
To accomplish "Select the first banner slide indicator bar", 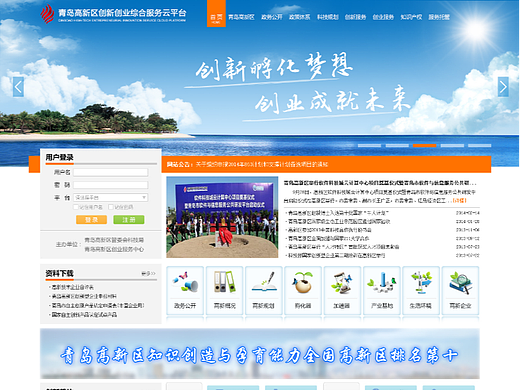I will 369,146.
